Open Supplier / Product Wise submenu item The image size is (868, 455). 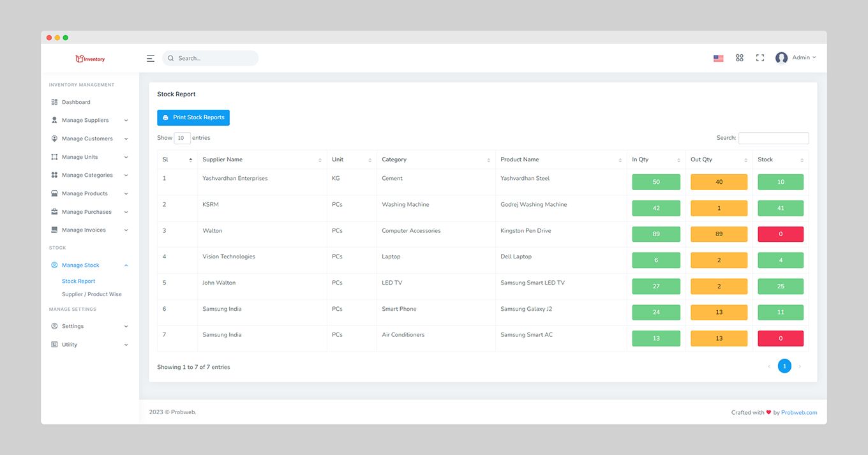click(x=92, y=294)
